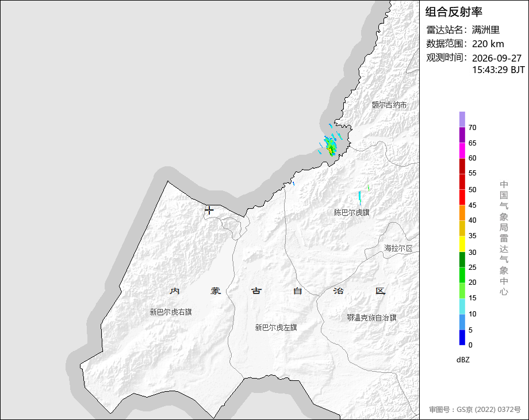Click the radar station name 满洲里

pos(486,30)
